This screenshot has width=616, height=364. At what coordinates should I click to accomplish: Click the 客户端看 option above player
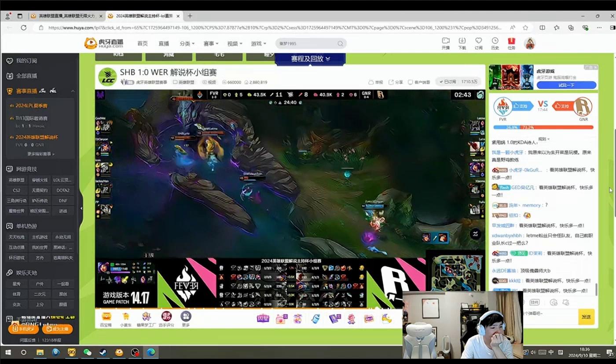pyautogui.click(x=419, y=82)
